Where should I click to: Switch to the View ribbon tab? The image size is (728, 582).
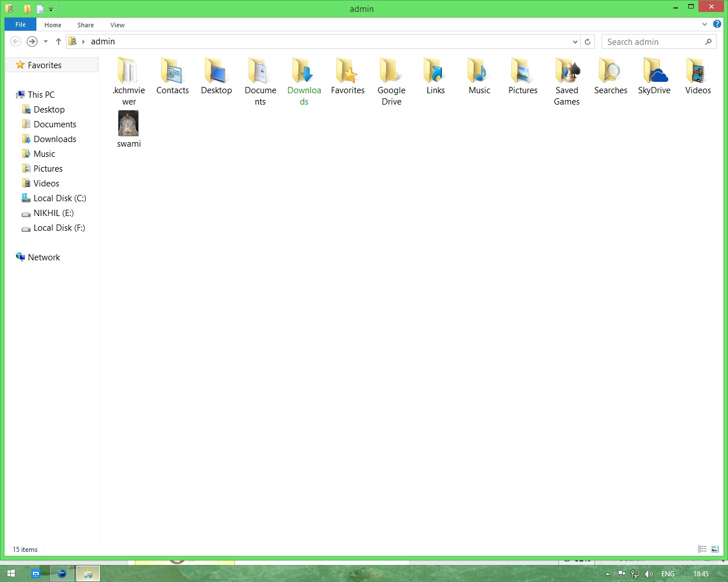(118, 25)
